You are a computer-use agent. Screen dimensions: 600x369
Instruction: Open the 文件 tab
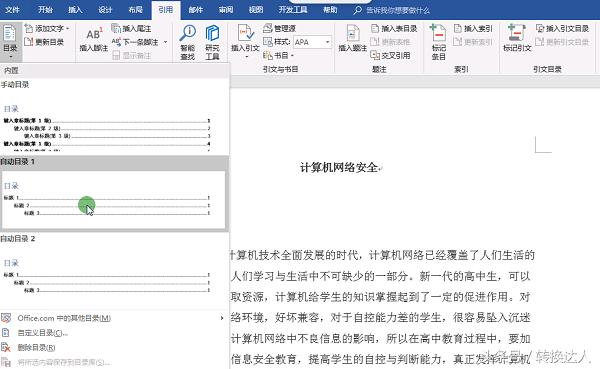12,10
